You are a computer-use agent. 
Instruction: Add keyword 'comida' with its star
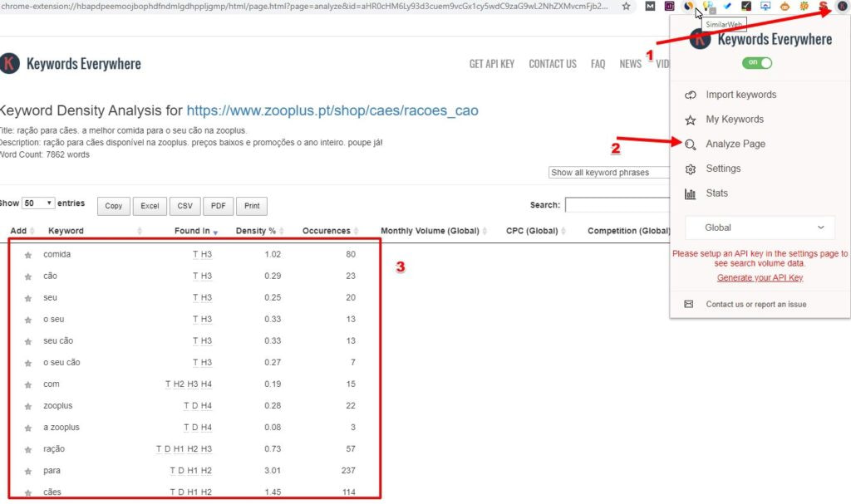click(x=28, y=255)
